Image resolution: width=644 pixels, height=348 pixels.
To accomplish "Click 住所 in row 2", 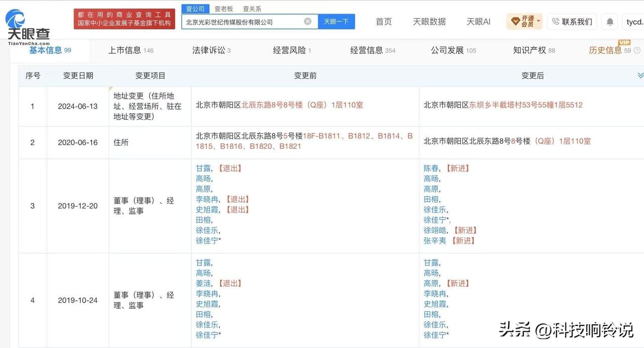I will [x=121, y=142].
